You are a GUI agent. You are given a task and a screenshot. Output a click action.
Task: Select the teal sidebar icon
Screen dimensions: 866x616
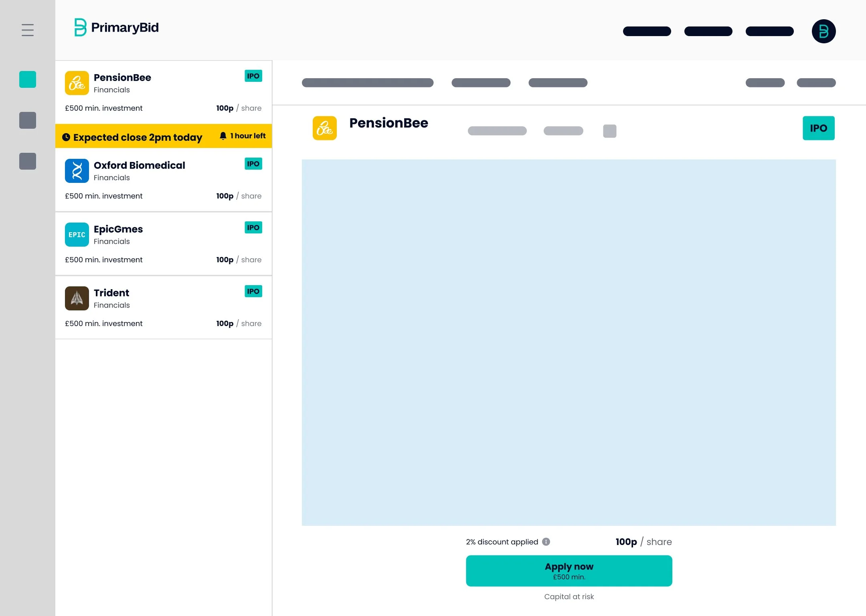coord(28,79)
